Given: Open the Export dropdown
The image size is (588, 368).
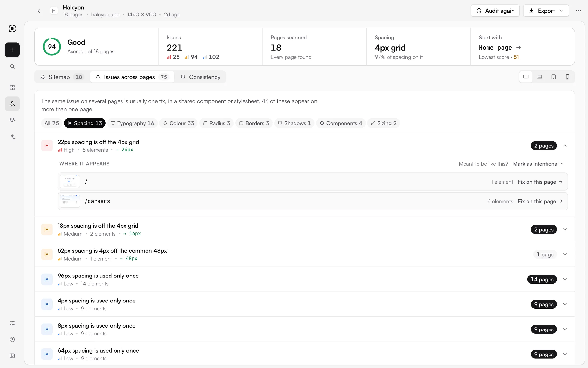Looking at the screenshot, I should [x=546, y=11].
